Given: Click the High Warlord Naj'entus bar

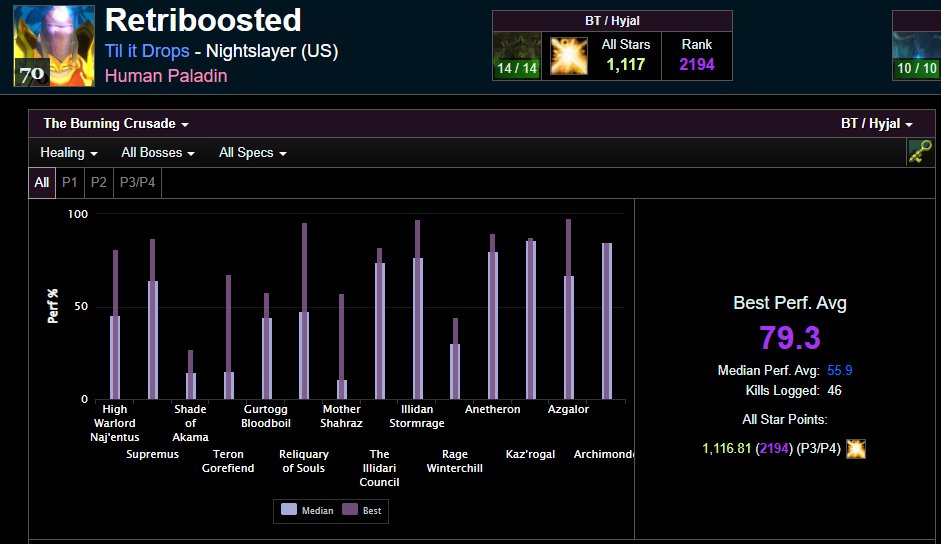Looking at the screenshot, I should click(115, 325).
